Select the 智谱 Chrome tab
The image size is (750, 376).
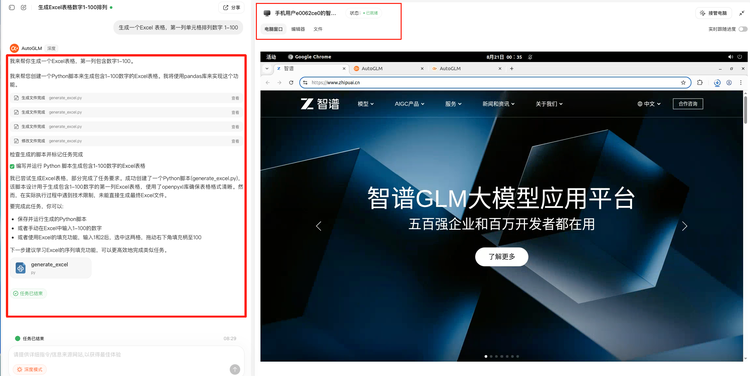[310, 69]
